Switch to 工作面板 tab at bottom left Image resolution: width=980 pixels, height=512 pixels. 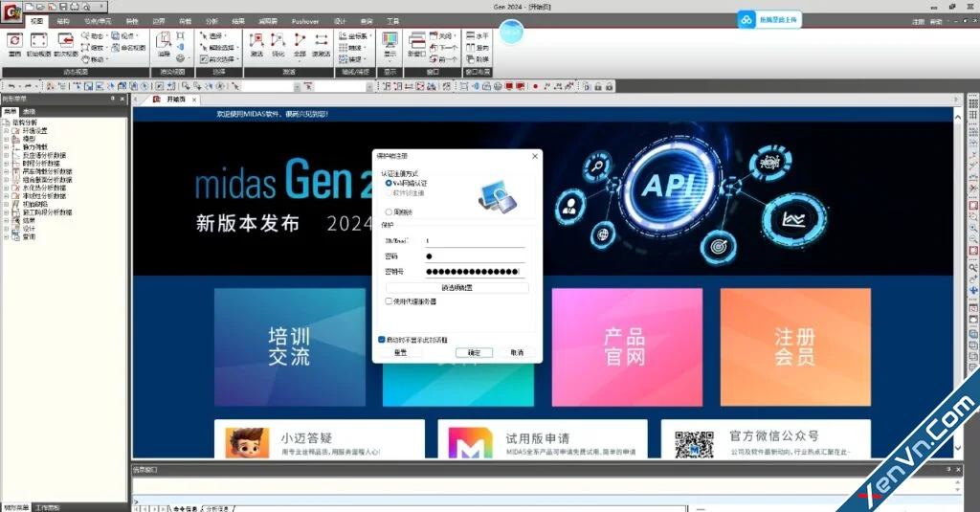[x=48, y=507]
